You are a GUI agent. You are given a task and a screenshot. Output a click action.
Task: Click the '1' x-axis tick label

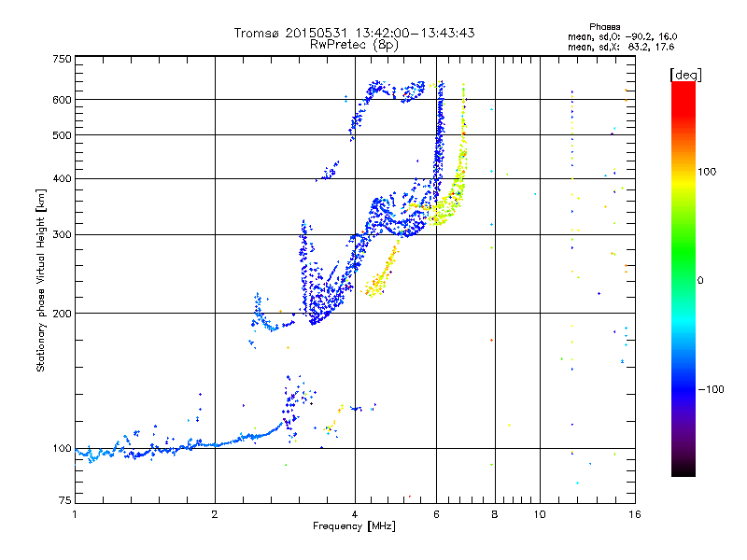[75, 514]
